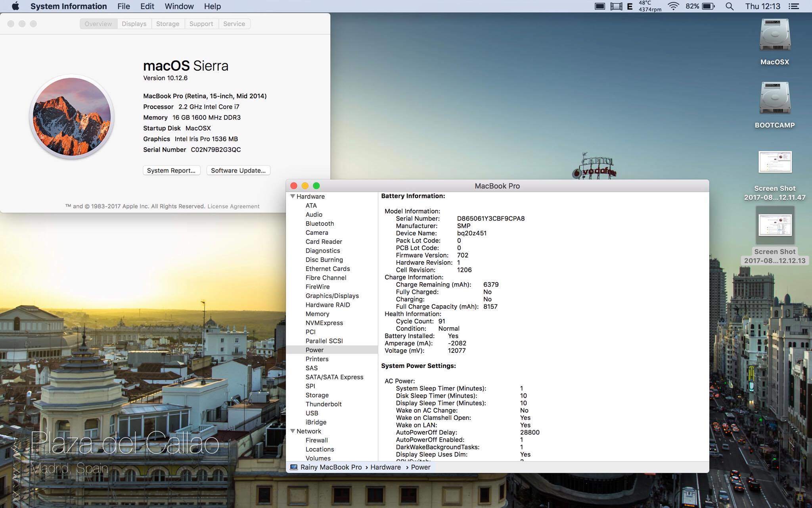Viewport: 812px width, 508px height.
Task: Select Memory in the sidebar
Action: 318,314
